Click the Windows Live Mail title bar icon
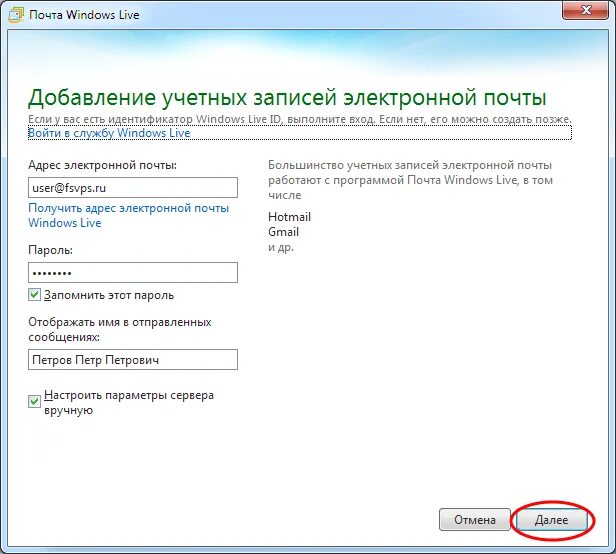 click(16, 15)
